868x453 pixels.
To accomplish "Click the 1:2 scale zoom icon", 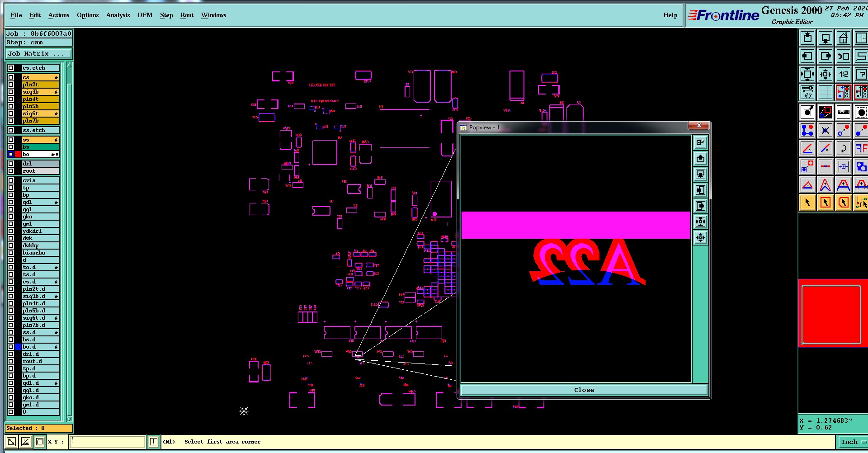I will [844, 75].
